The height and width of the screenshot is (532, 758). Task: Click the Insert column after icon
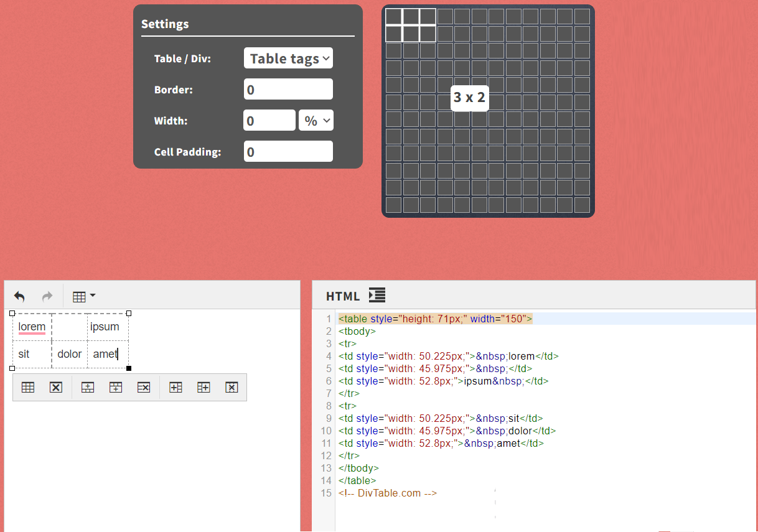tap(203, 386)
